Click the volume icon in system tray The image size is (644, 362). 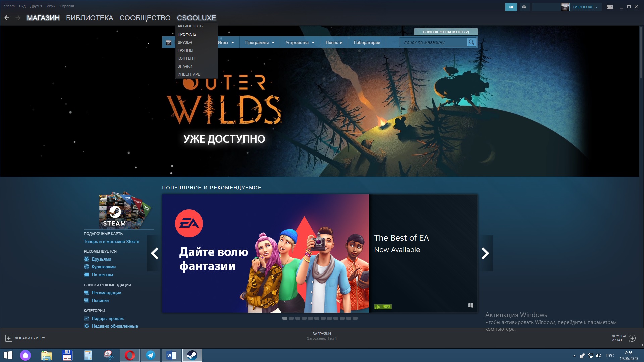[599, 356]
